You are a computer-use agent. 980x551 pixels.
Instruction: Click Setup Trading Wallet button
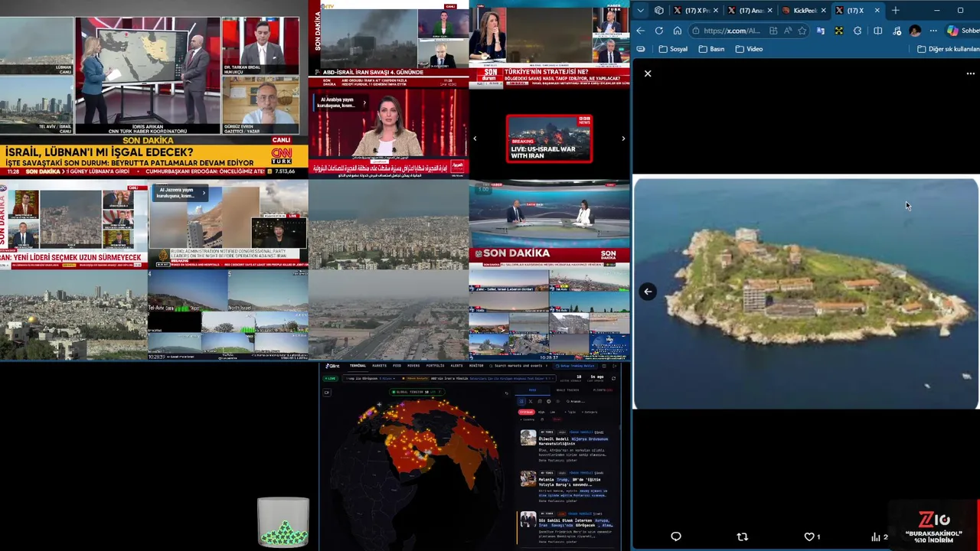(575, 366)
